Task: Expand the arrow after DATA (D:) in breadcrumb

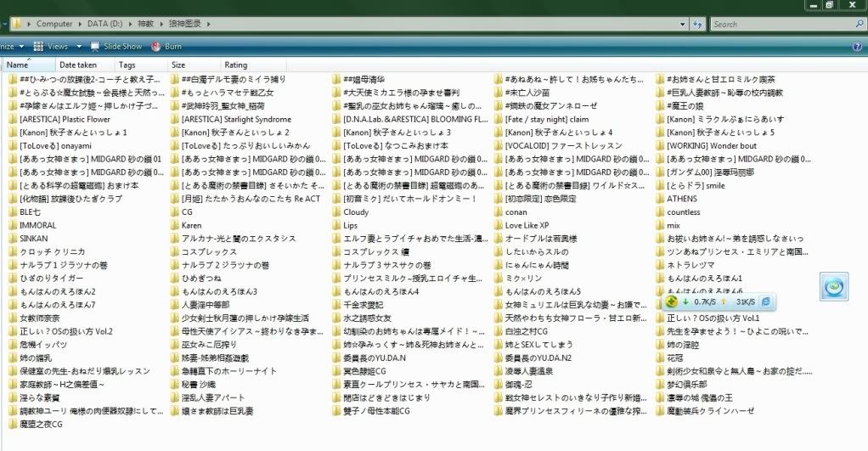Action: (x=131, y=24)
